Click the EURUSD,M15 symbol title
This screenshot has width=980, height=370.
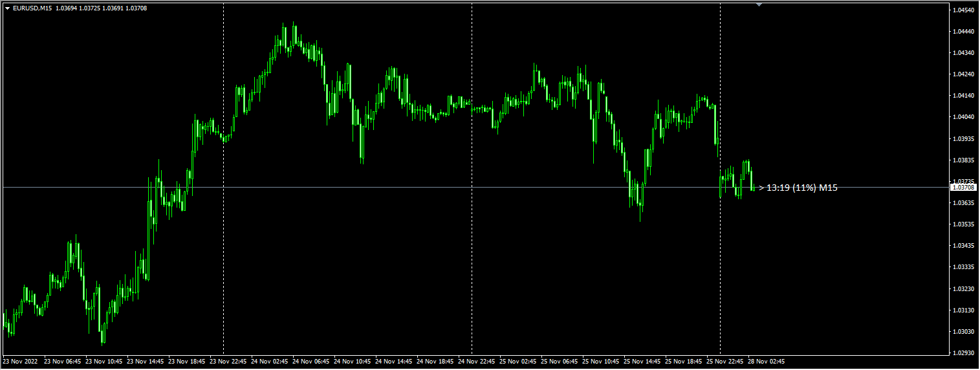[32, 8]
